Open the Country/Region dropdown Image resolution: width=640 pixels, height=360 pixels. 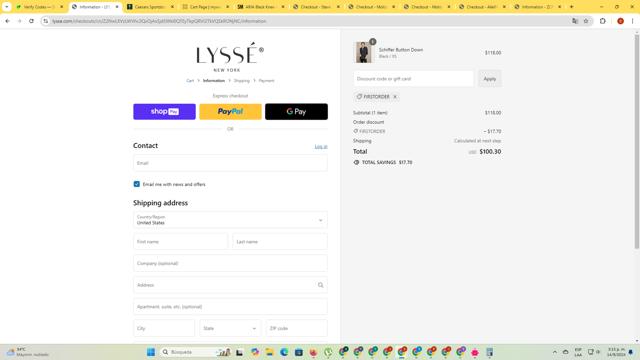pos(230,220)
